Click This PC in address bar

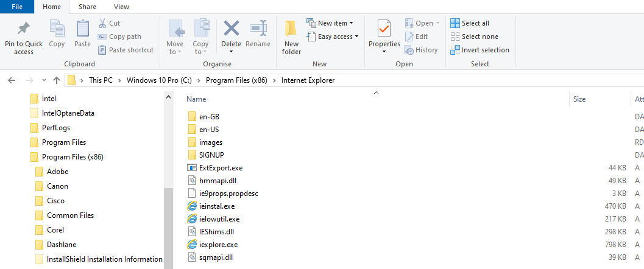(101, 80)
